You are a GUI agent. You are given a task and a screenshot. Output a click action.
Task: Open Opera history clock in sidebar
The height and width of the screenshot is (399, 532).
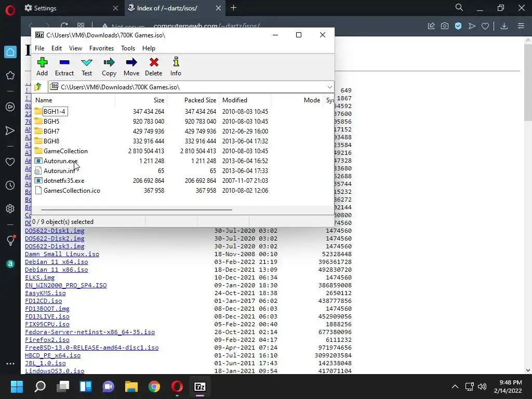(10, 185)
